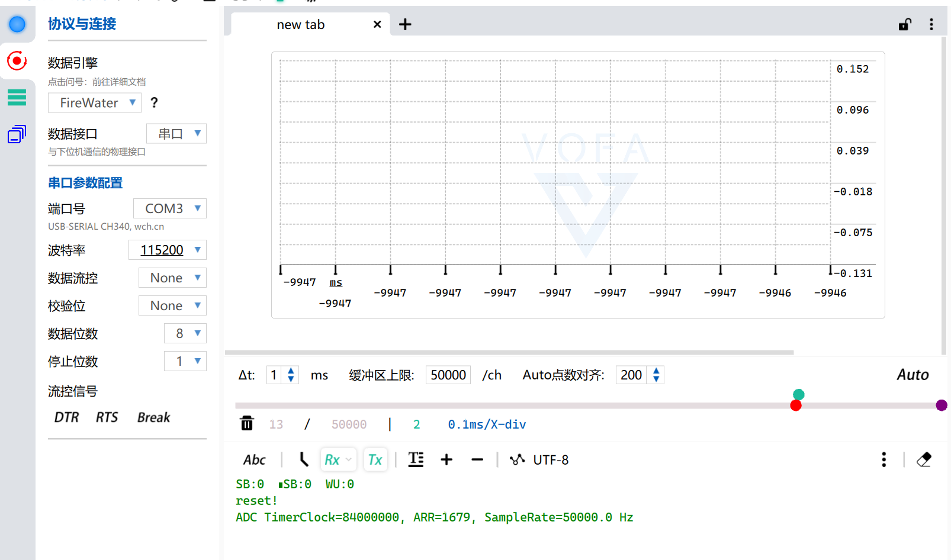Image resolution: width=951 pixels, height=560 pixels.
Task: Switch to the new tab
Action: point(301,24)
